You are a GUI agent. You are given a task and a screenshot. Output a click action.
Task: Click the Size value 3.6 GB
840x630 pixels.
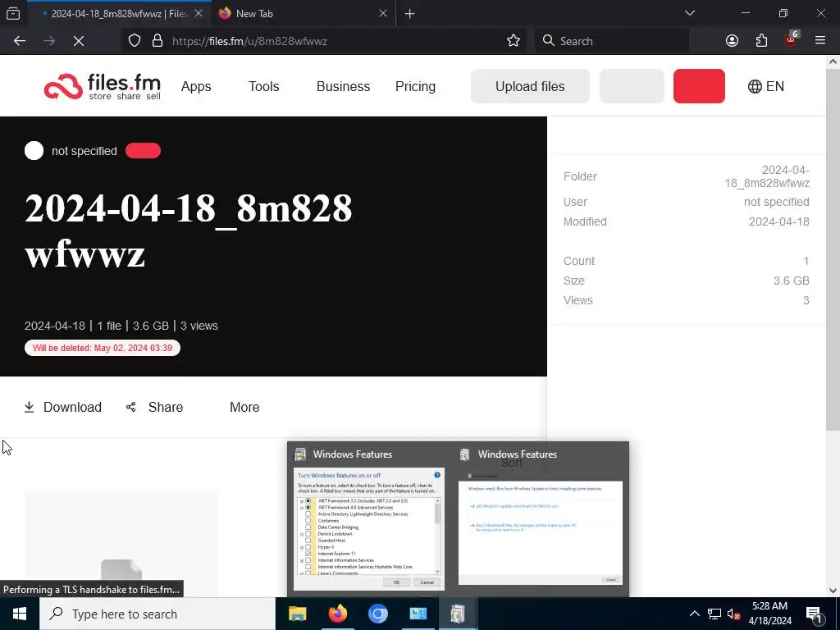[792, 281]
